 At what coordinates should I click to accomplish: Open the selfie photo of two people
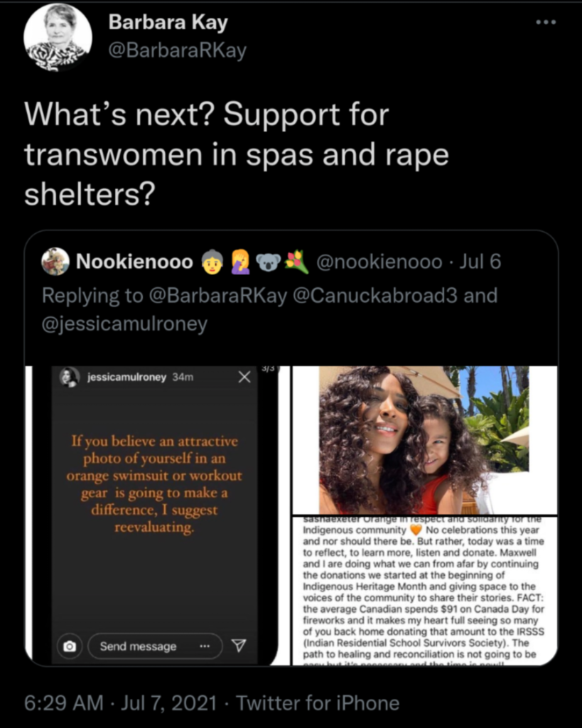point(424,440)
